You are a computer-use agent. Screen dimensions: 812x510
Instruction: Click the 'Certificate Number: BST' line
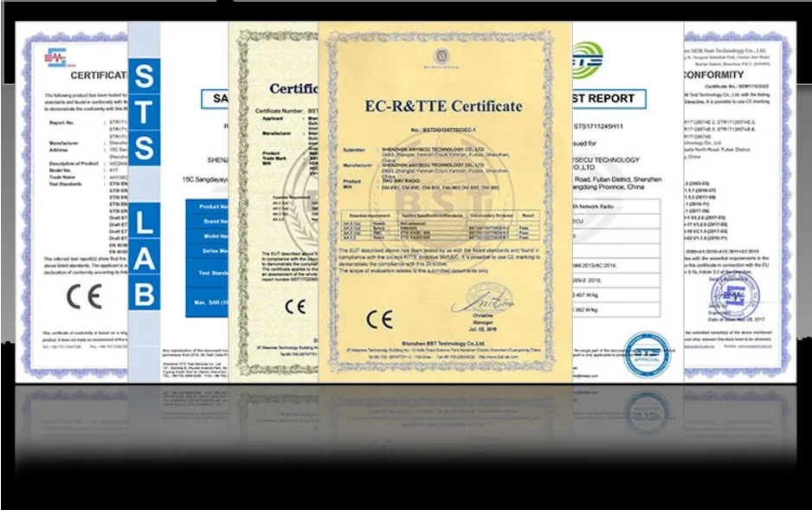(287, 111)
